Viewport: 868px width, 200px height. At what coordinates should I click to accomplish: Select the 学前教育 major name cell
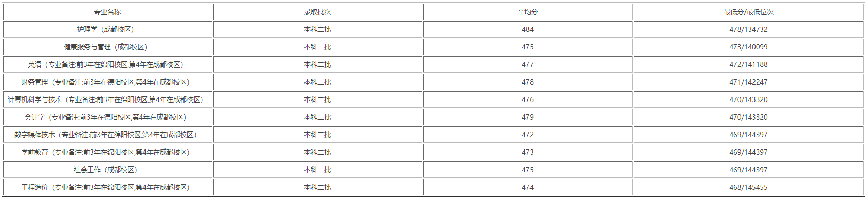click(x=107, y=152)
